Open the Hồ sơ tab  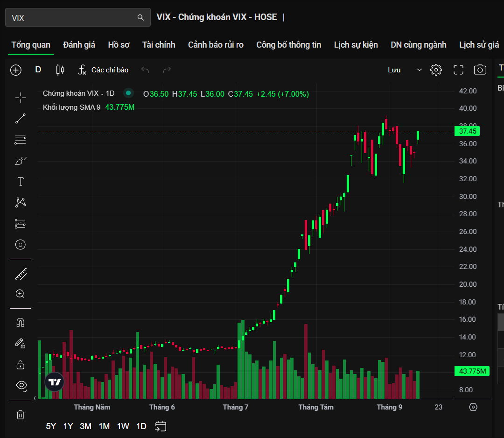(119, 45)
